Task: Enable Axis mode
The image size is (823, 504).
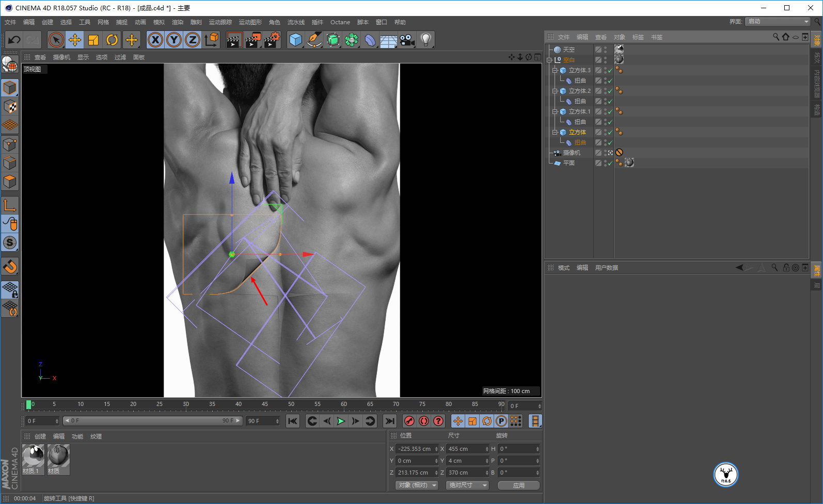Action: 10,205
